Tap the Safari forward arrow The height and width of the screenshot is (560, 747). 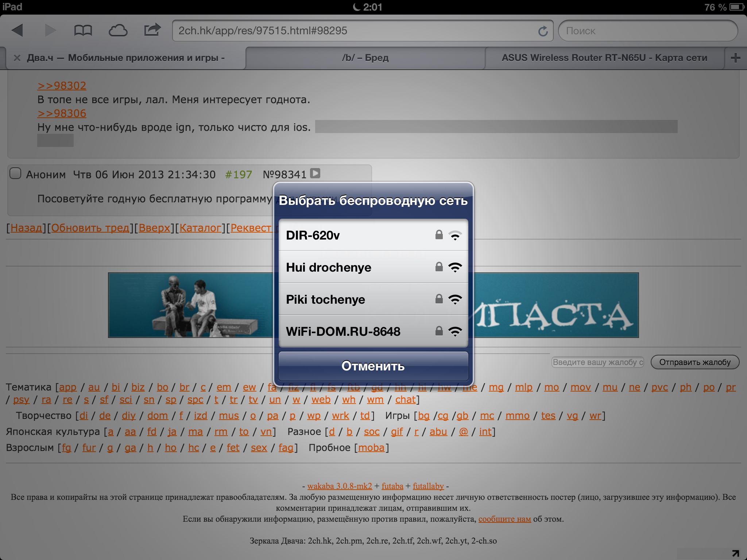click(50, 30)
